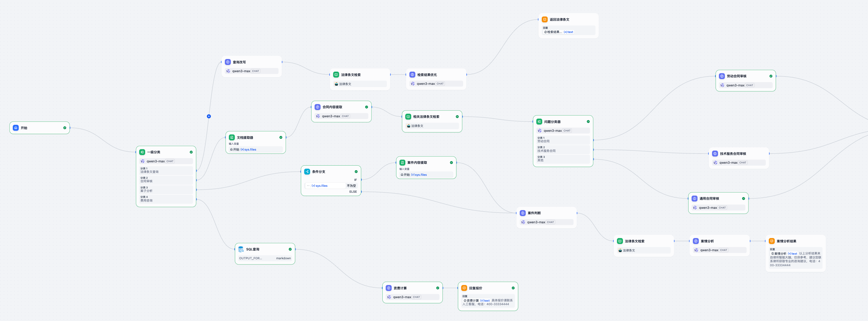Select 分类 1 劳动合同 in 问题分类器

(563, 140)
